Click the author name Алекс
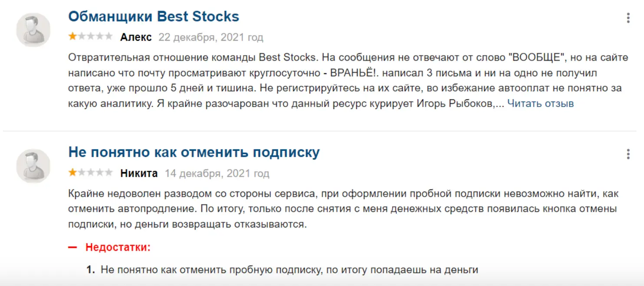 (x=136, y=37)
